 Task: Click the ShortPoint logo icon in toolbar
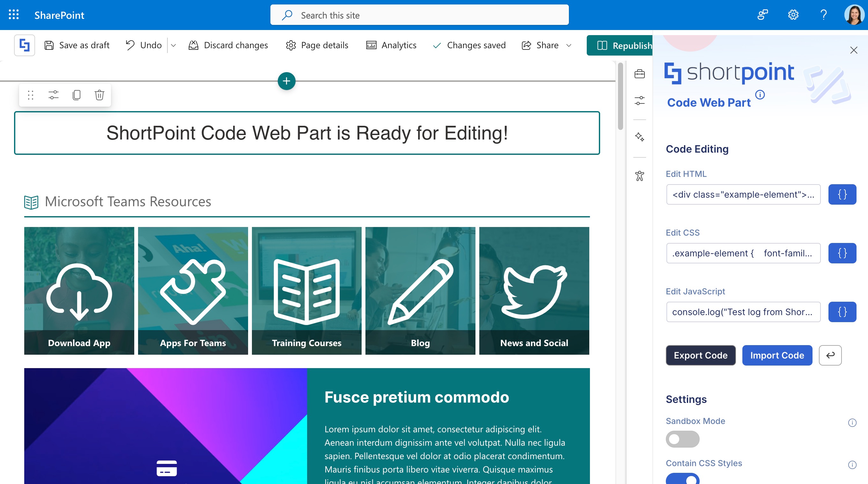[24, 45]
